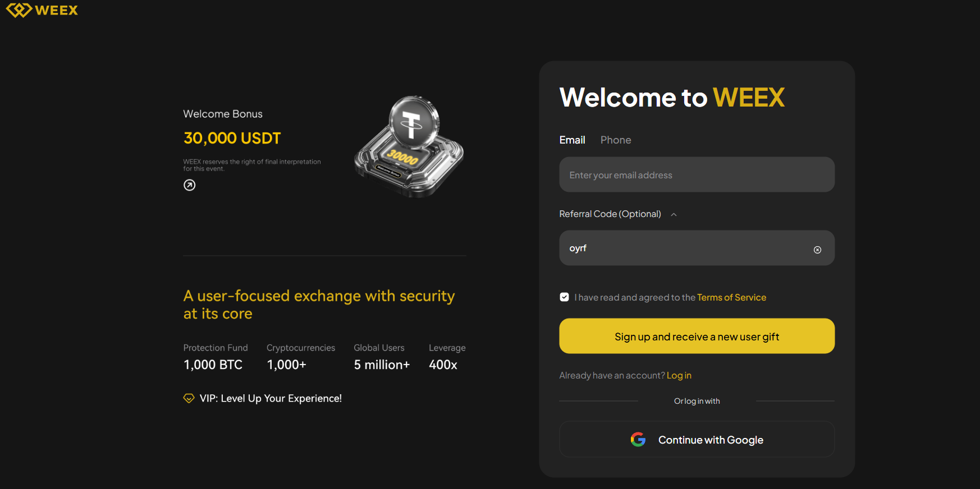Click the Google logo icon
Screen dimensions: 980x489
pos(638,440)
